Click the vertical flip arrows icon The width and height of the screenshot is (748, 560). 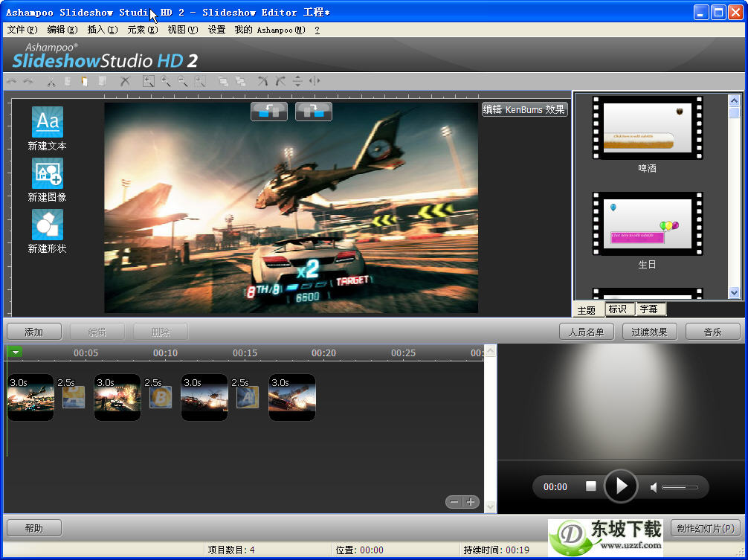tap(297, 81)
